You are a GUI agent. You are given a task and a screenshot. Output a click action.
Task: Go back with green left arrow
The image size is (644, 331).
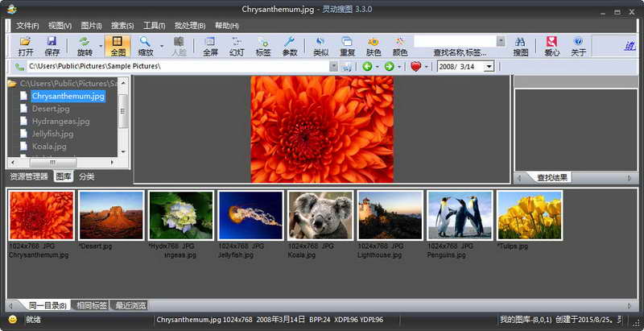[367, 66]
